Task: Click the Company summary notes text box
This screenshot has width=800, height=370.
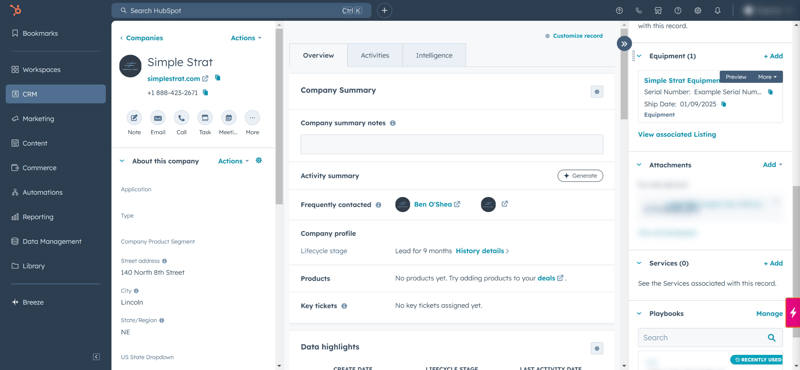Action: [452, 144]
